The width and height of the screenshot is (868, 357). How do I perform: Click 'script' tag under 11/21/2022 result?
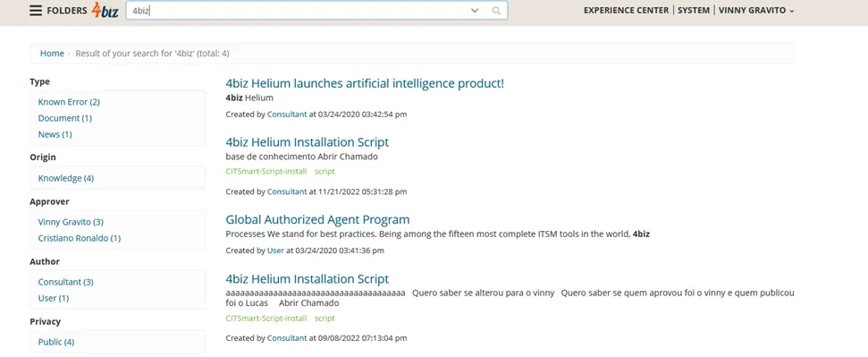click(324, 171)
